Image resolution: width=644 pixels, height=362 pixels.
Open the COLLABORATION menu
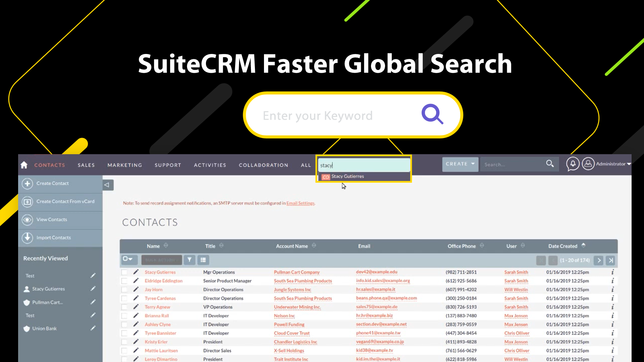[264, 165]
